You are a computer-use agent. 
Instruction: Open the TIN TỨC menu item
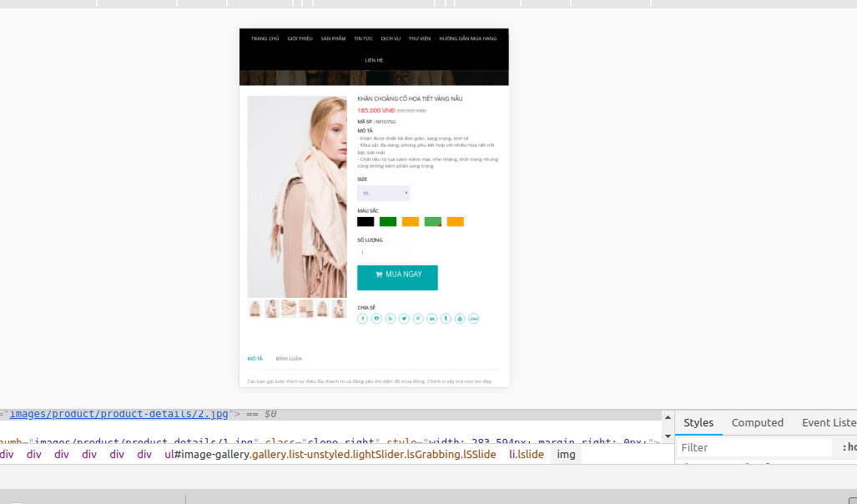364,39
